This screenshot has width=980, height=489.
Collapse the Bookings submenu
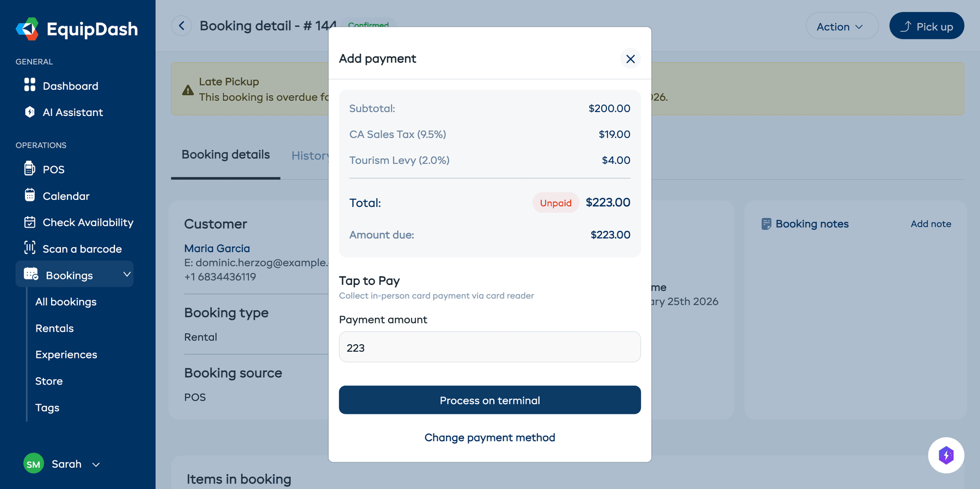pos(127,274)
